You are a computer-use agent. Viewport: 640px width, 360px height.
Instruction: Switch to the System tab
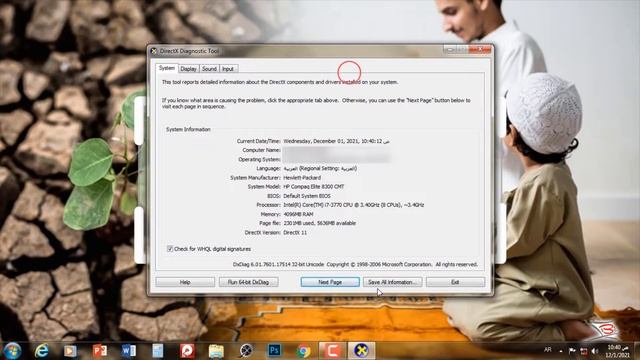(167, 68)
